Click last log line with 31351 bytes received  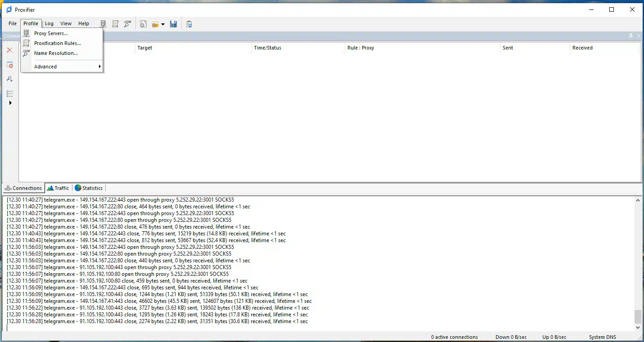tap(157, 321)
